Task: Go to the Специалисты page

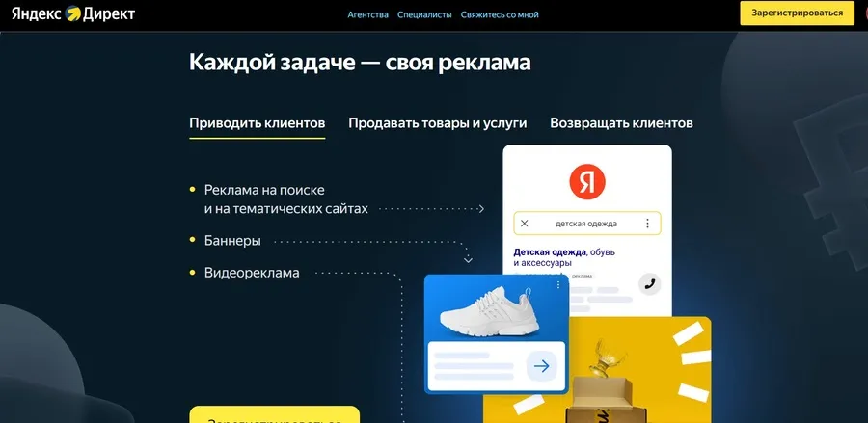Action: (424, 14)
